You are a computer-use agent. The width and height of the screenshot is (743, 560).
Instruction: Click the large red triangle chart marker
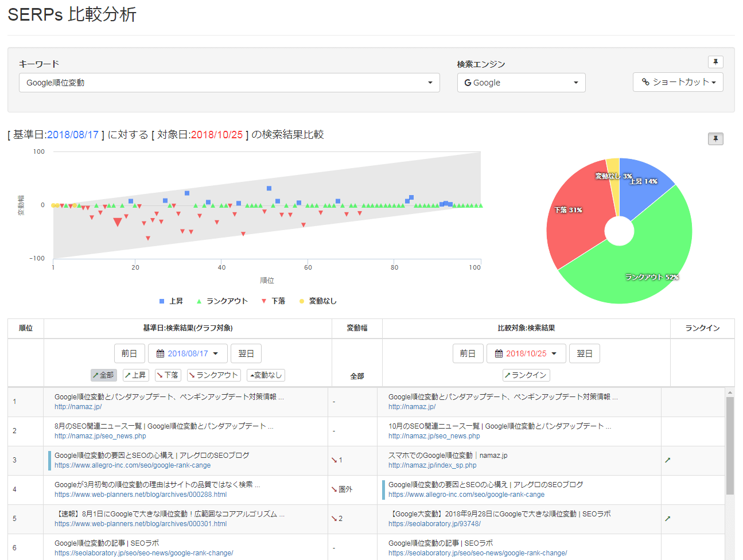click(118, 222)
